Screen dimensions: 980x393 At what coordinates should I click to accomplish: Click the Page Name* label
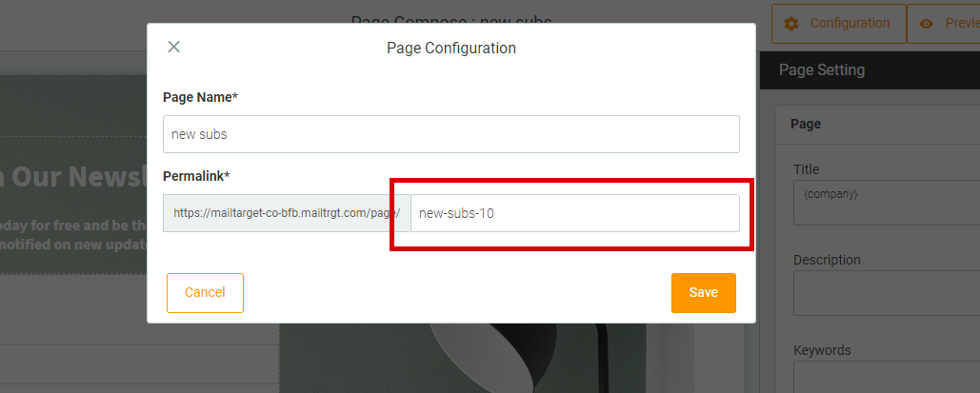tap(201, 97)
